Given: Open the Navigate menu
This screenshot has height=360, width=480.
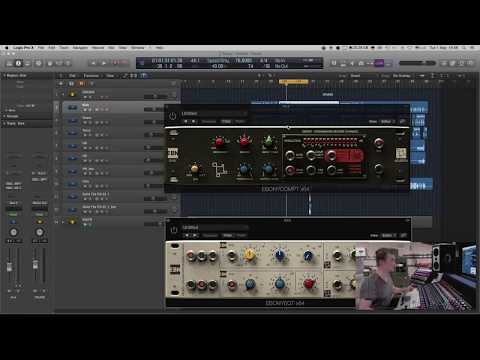Looking at the screenshot, I should click(80, 48).
